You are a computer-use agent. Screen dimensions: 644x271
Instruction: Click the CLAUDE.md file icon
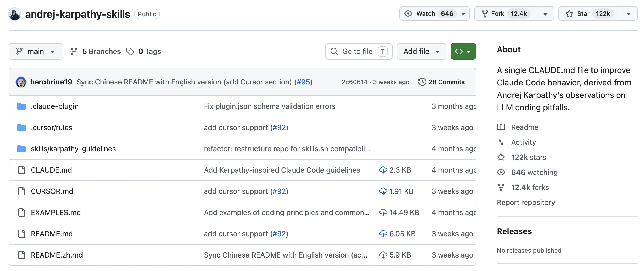(x=22, y=170)
